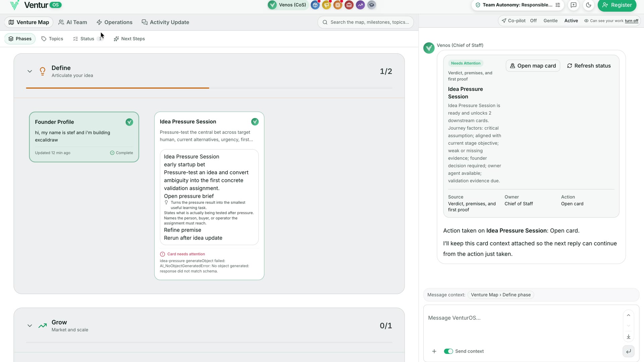
Task: Click the Venture Map › Define phase context chip
Action: [500, 295]
